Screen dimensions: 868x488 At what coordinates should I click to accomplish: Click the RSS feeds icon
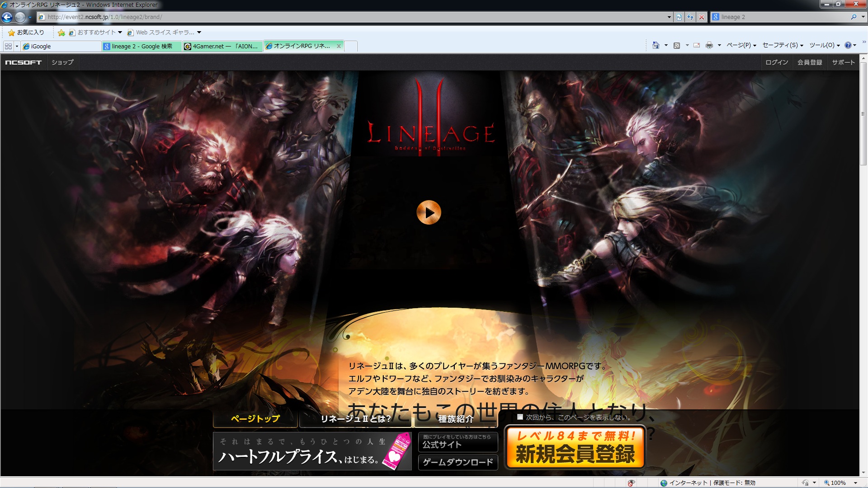[x=677, y=45]
